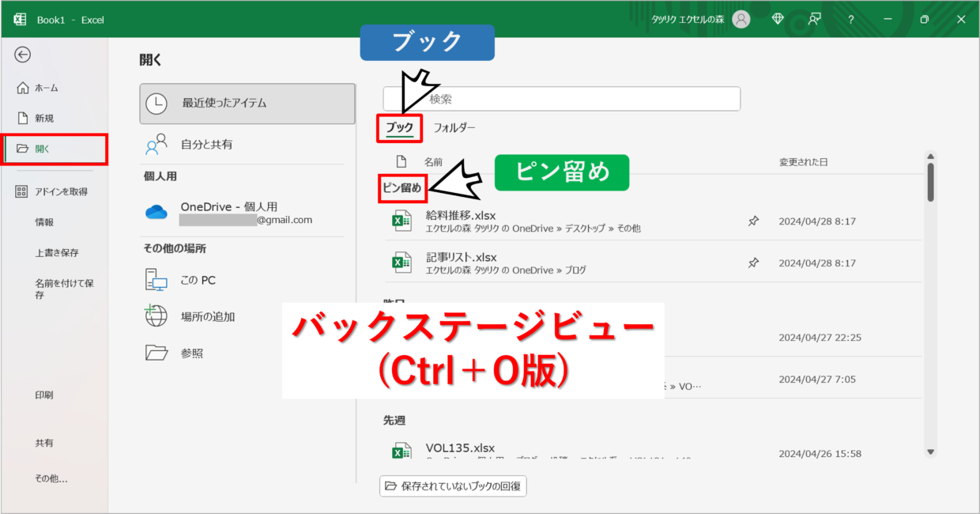Restore down the Excel window
The image size is (980, 514).
click(925, 20)
